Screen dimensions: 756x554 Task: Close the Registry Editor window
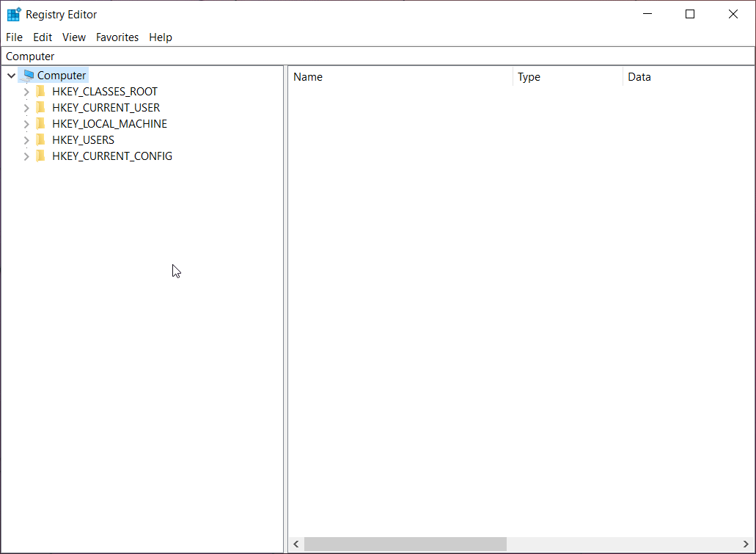click(x=733, y=14)
